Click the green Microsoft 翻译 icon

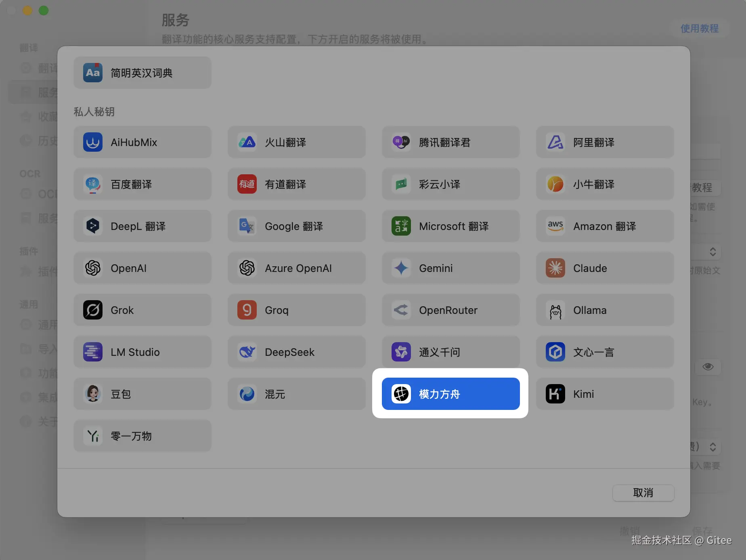click(x=401, y=226)
